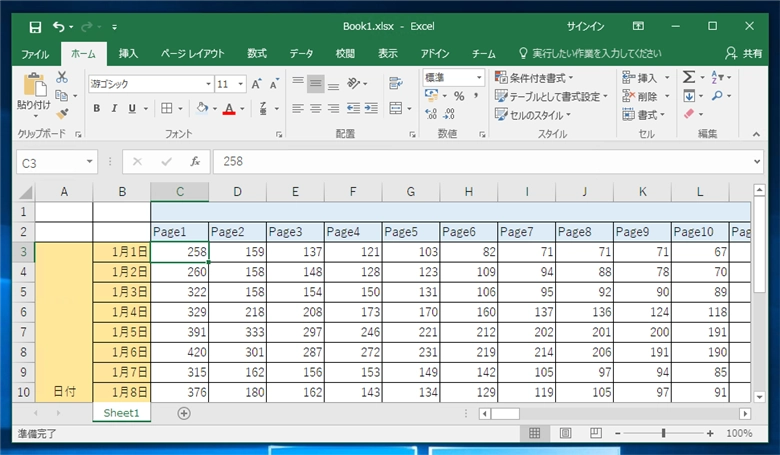Image resolution: width=780 pixels, height=455 pixels.
Task: Toggle Bold formatting
Action: pyautogui.click(x=97, y=108)
